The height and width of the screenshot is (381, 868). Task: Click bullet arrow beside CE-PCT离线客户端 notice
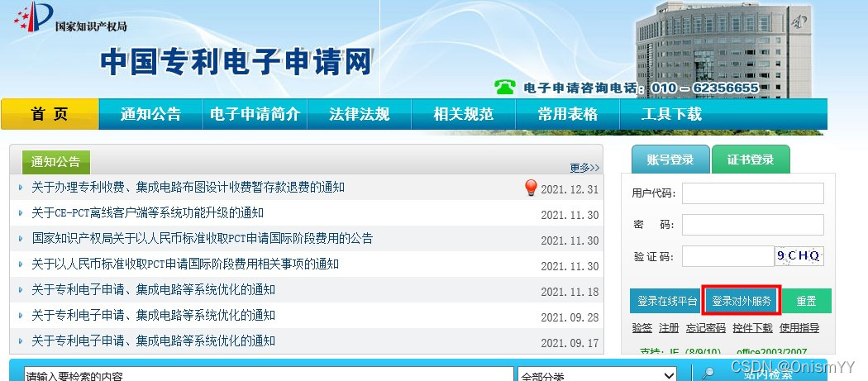pos(21,213)
